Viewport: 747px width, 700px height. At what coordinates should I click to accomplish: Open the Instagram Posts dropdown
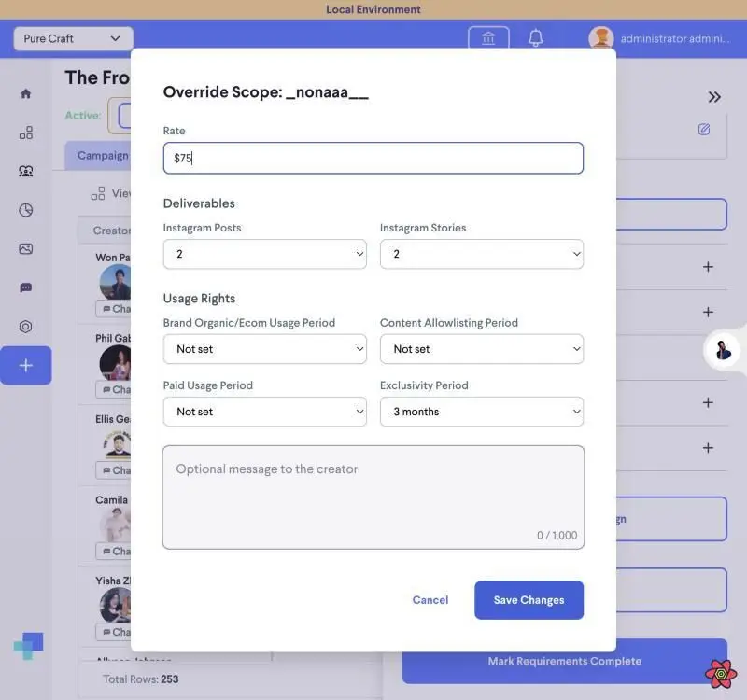(x=265, y=254)
